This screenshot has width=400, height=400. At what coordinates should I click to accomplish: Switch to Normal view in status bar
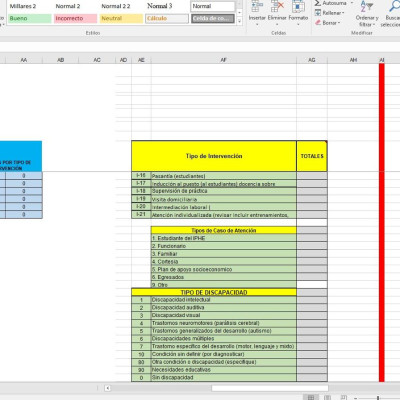click(x=311, y=397)
